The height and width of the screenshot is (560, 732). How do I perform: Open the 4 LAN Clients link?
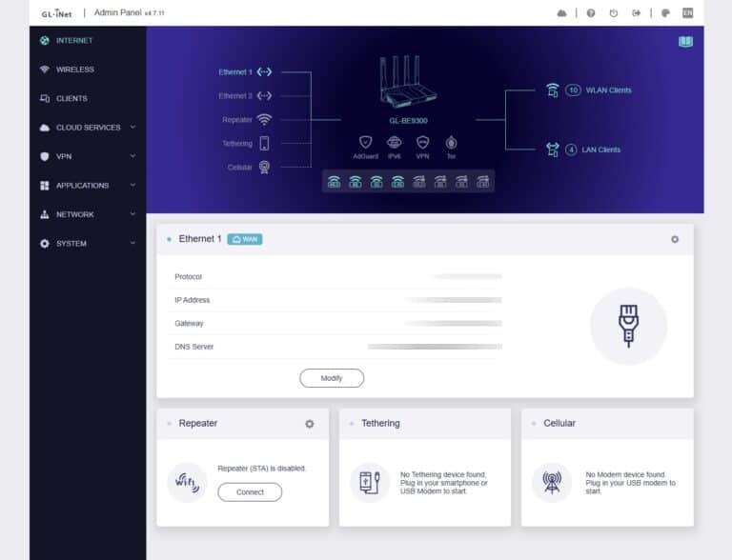coord(593,150)
